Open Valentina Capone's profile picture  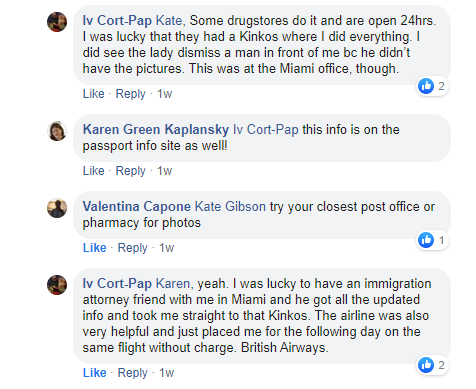point(57,208)
